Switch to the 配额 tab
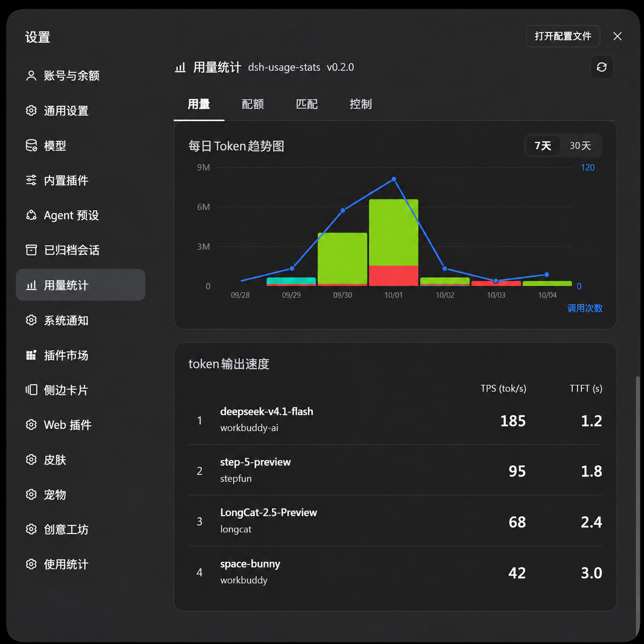Image resolution: width=644 pixels, height=644 pixels. [x=253, y=104]
